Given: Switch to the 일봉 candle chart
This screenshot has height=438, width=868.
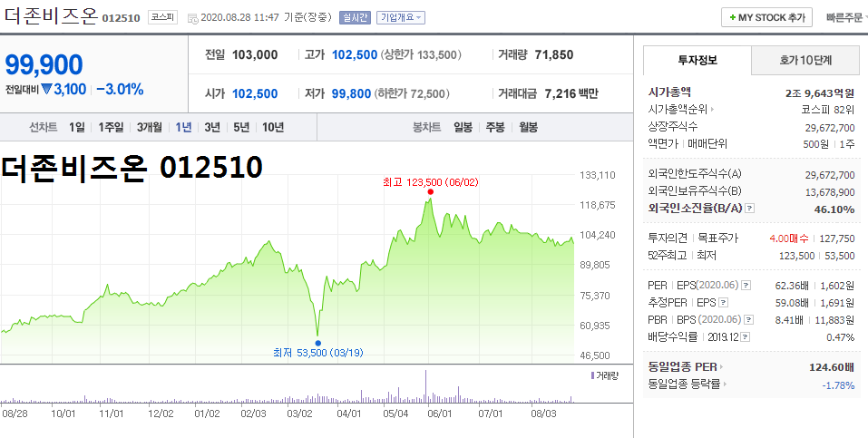Looking at the screenshot, I should point(463,127).
